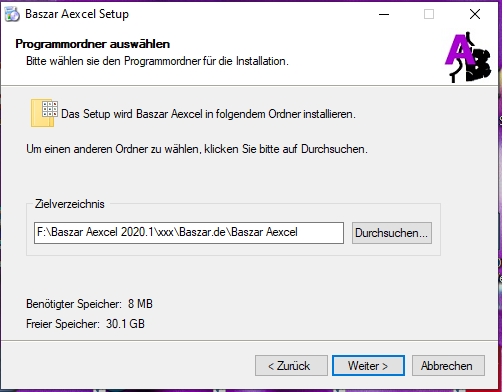
Task: Minimize the Baszar Aexcel Setup window
Action: (384, 14)
